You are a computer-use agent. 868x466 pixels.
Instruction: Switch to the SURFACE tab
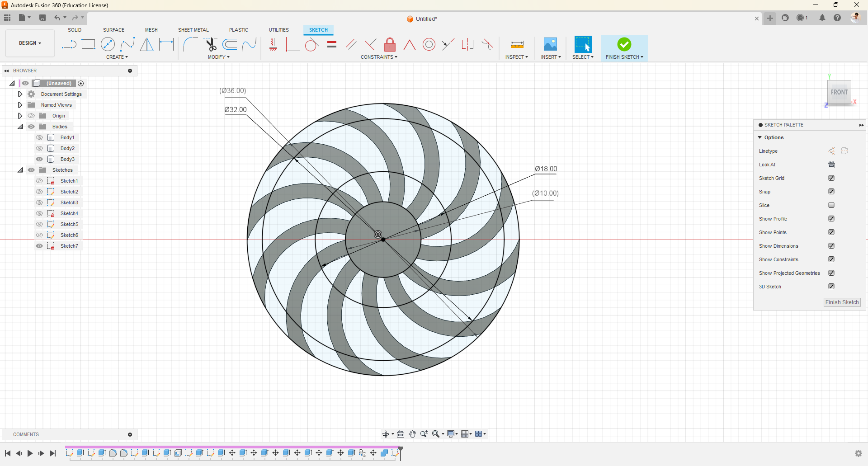[113, 30]
